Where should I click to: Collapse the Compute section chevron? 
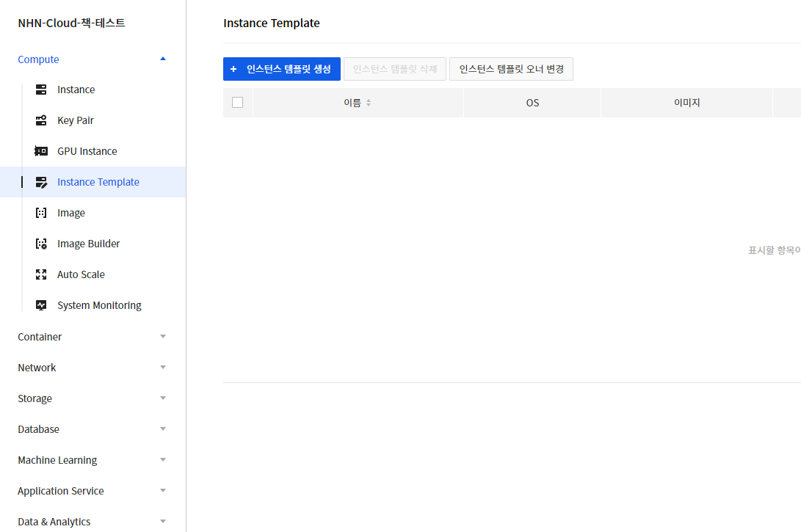163,59
